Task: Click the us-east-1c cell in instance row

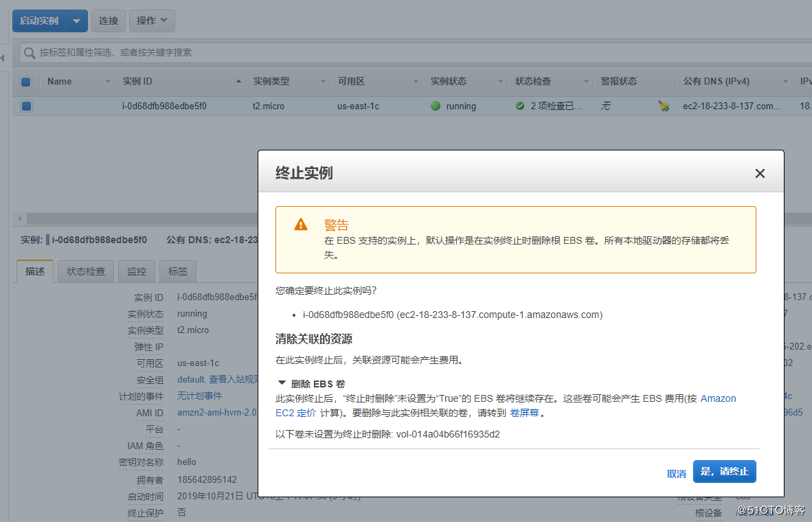Action: coord(359,106)
